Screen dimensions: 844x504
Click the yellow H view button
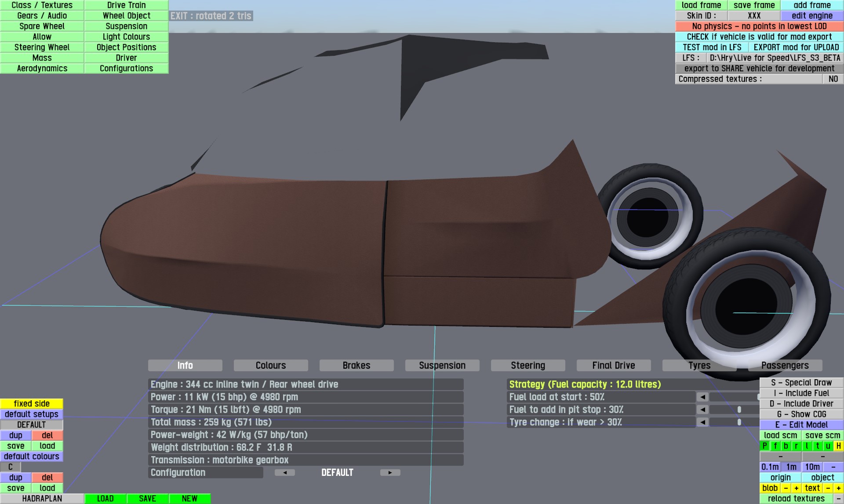(838, 446)
